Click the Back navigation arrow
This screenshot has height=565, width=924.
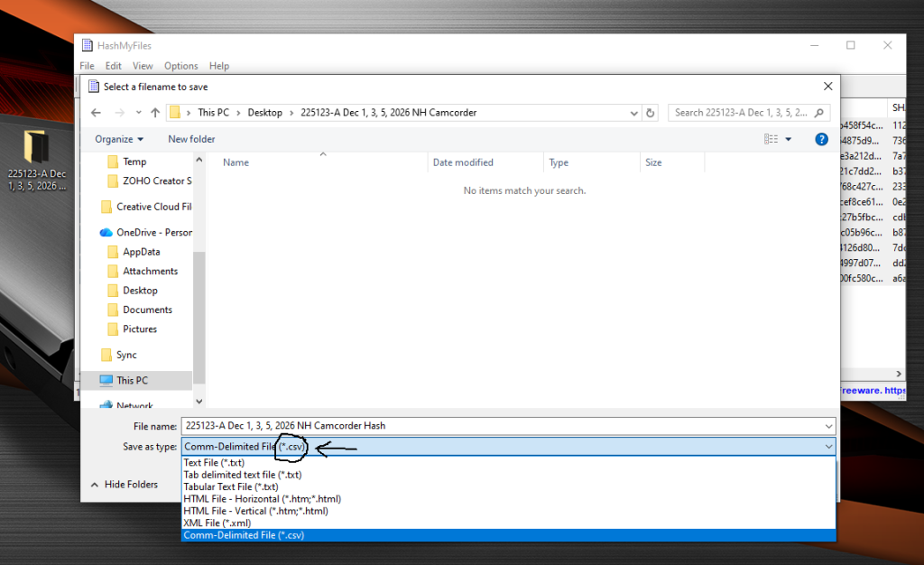96,112
